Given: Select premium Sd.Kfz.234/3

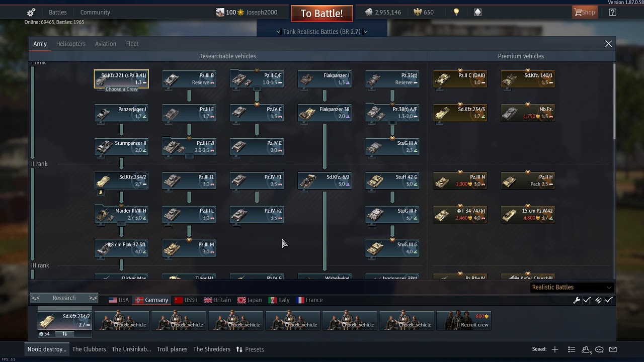Looking at the screenshot, I should [460, 113].
